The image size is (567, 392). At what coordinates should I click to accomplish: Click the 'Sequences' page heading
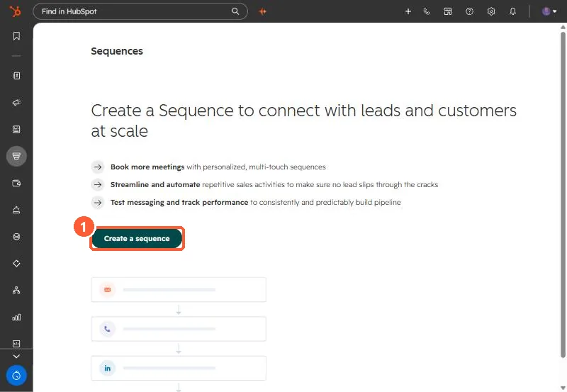(117, 51)
